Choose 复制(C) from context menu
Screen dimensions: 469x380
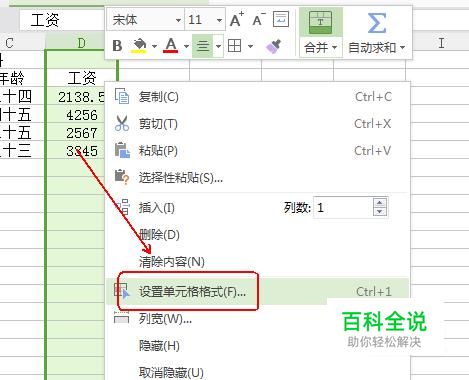(258, 97)
